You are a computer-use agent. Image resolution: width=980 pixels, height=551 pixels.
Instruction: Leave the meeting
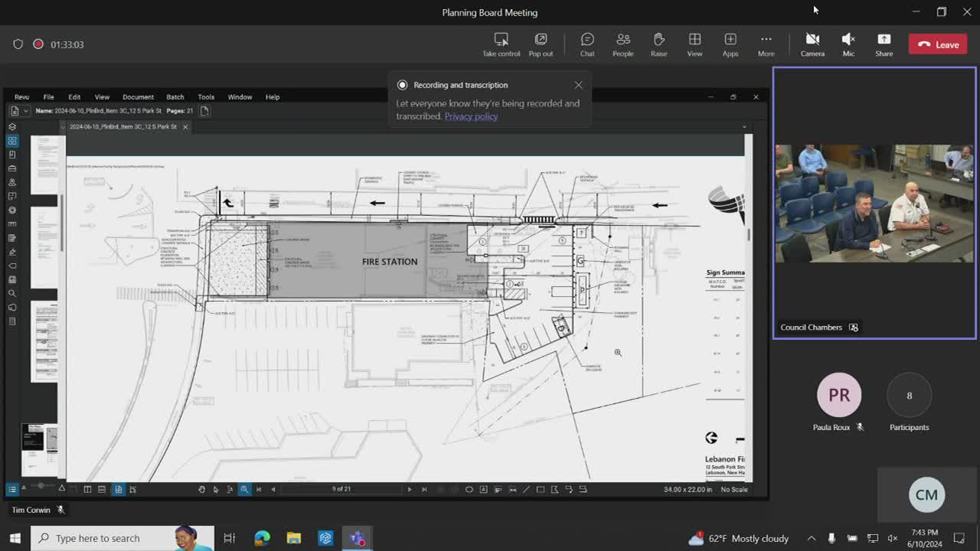(x=938, y=44)
